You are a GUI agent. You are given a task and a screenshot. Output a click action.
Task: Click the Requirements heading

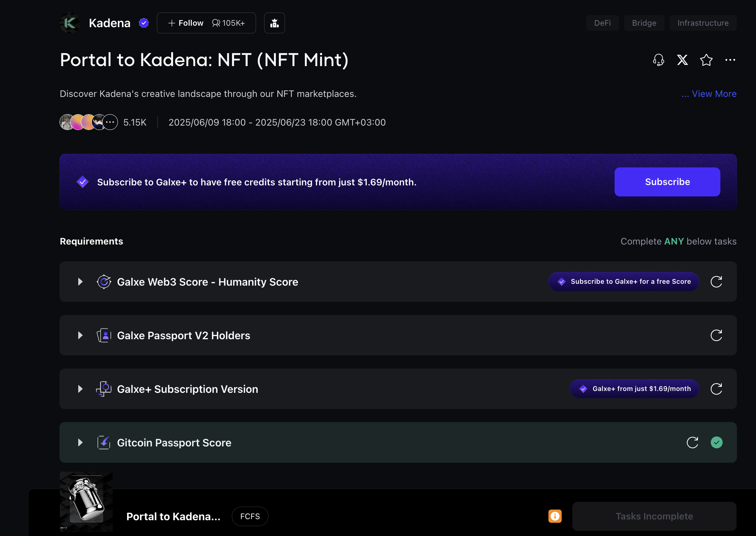point(91,241)
